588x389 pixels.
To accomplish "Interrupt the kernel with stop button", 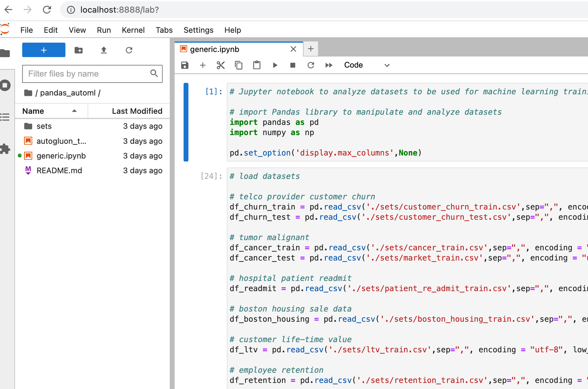I will pos(293,65).
